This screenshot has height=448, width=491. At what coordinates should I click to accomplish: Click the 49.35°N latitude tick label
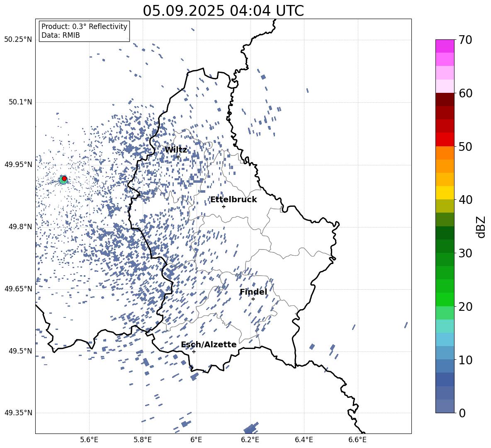[18, 413]
